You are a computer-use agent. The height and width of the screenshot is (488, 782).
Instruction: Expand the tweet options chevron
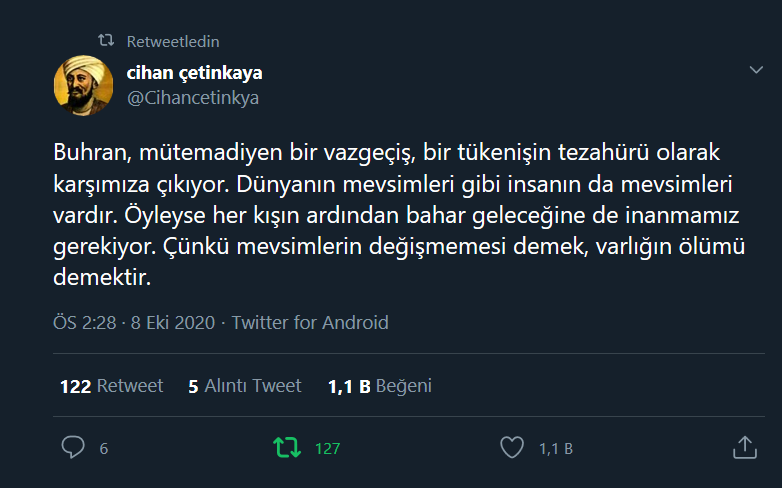[756, 70]
